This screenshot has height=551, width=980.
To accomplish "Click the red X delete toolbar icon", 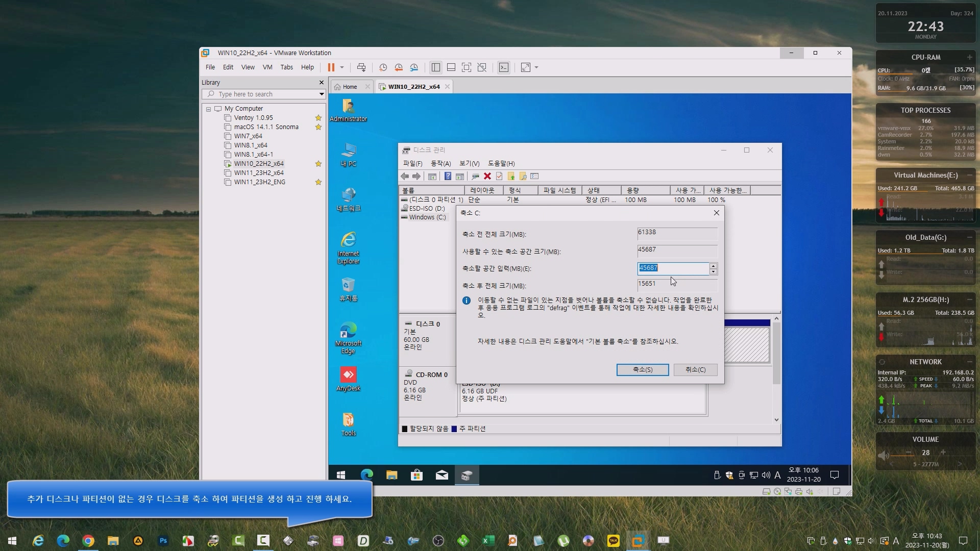I will click(x=487, y=176).
